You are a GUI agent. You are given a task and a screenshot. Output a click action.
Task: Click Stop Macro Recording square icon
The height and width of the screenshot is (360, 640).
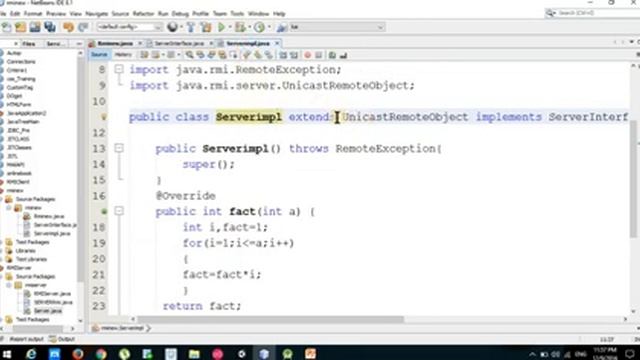click(319, 55)
